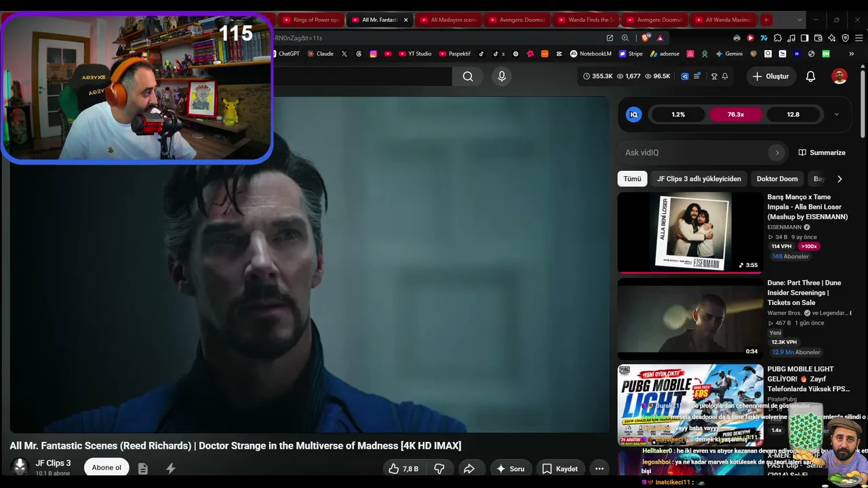
Task: Open the X (Twitter) bookmark icon
Action: tap(344, 54)
